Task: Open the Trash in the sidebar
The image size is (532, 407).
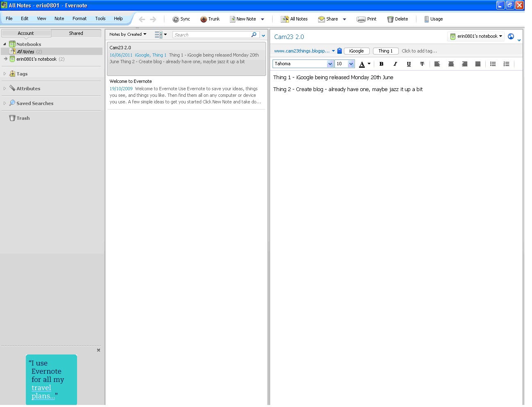Action: [19, 118]
